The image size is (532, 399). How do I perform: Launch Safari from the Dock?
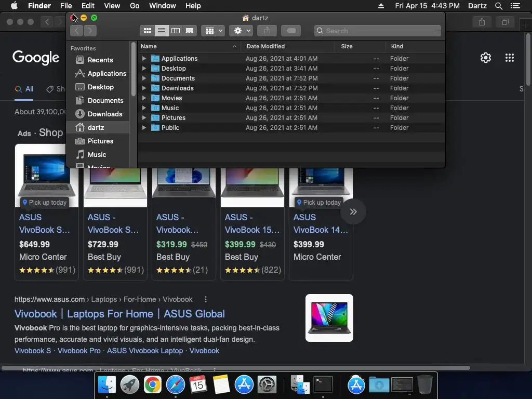175,385
